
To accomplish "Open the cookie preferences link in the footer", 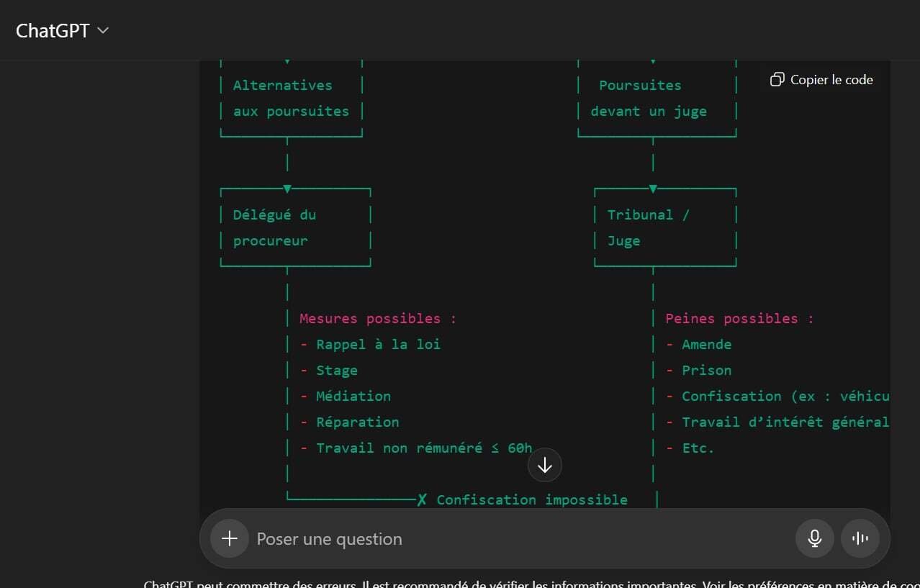I will [x=828, y=584].
